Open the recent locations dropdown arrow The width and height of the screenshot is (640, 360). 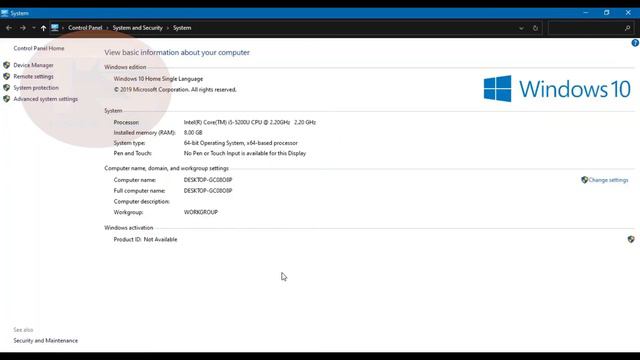[x=34, y=28]
